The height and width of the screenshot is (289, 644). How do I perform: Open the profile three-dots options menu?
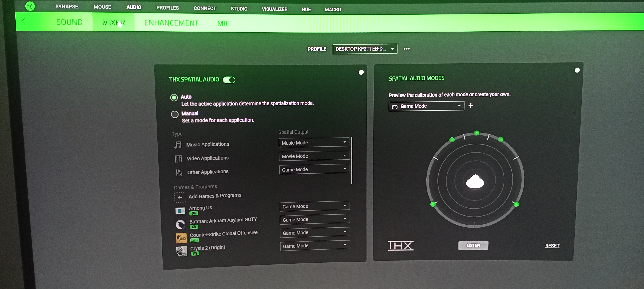[x=406, y=49]
